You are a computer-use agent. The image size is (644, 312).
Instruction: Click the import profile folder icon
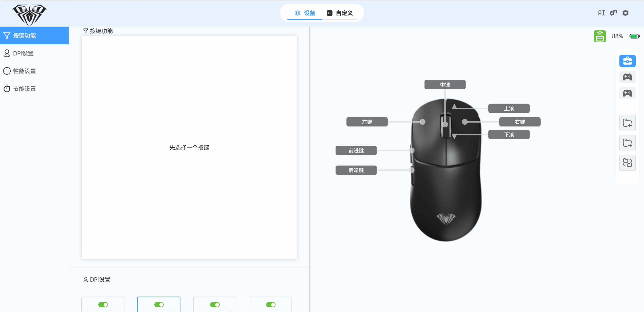click(x=627, y=123)
